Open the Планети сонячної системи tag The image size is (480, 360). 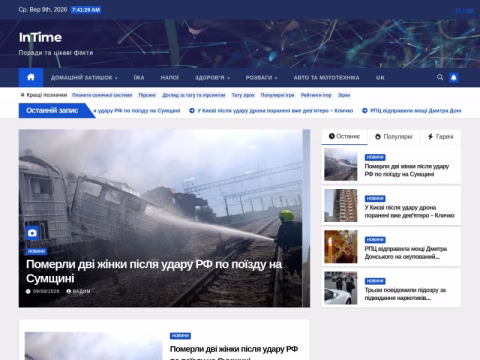(x=102, y=95)
